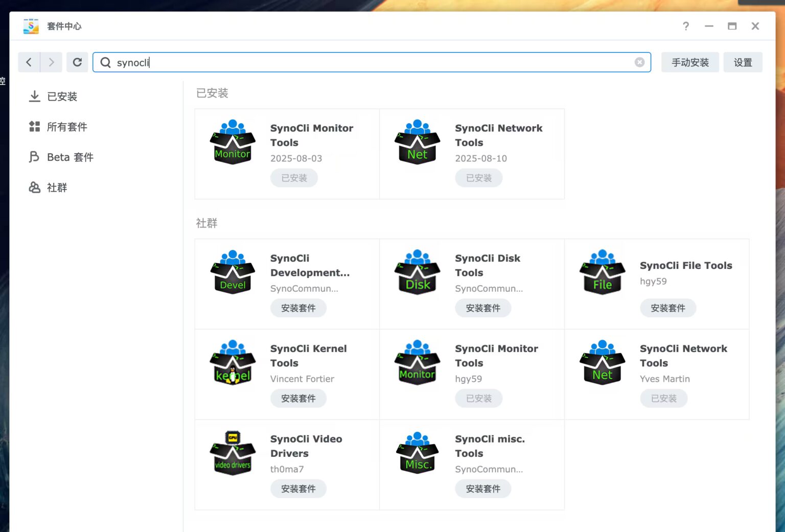Open the SynoCli File Tools icon

pos(603,272)
